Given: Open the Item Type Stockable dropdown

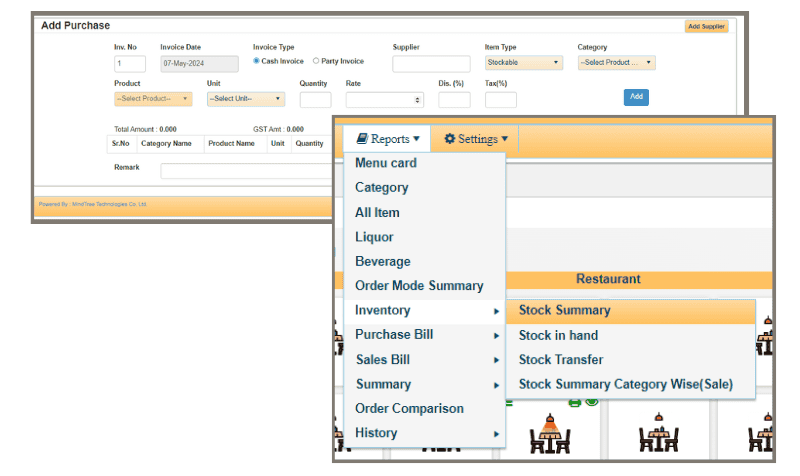Looking at the screenshot, I should [523, 63].
